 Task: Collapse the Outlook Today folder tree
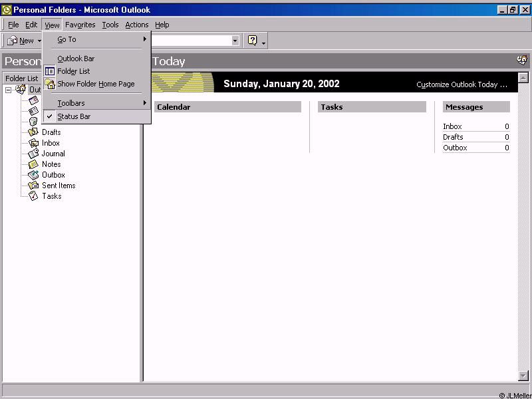click(x=8, y=90)
